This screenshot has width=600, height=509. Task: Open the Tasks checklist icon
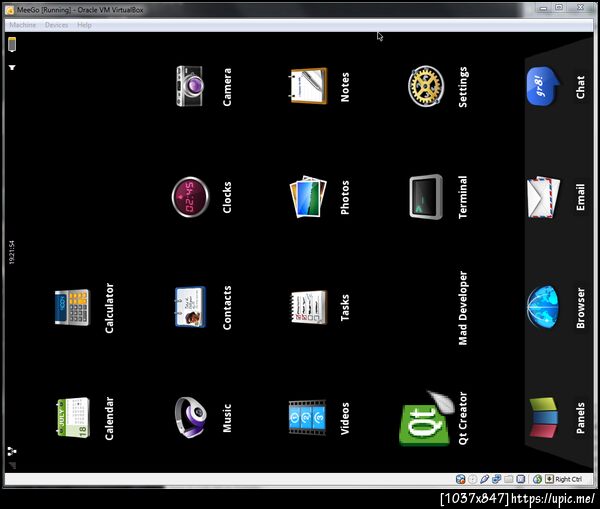pyautogui.click(x=308, y=307)
